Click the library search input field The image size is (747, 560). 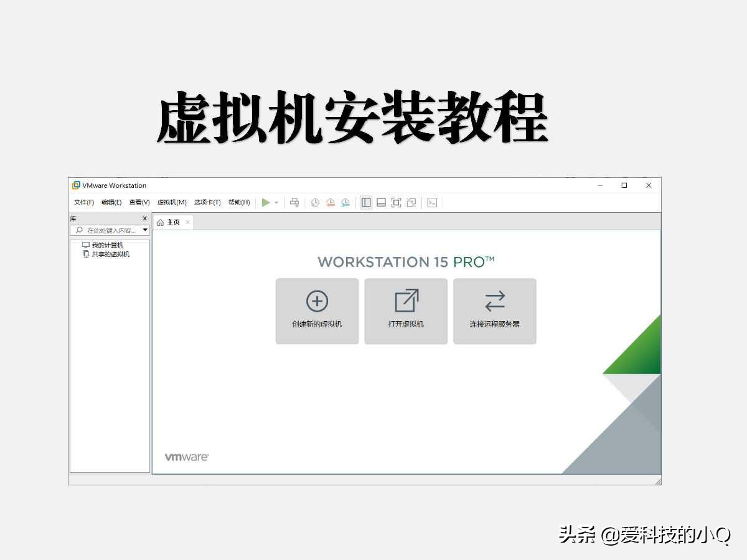coord(110,230)
